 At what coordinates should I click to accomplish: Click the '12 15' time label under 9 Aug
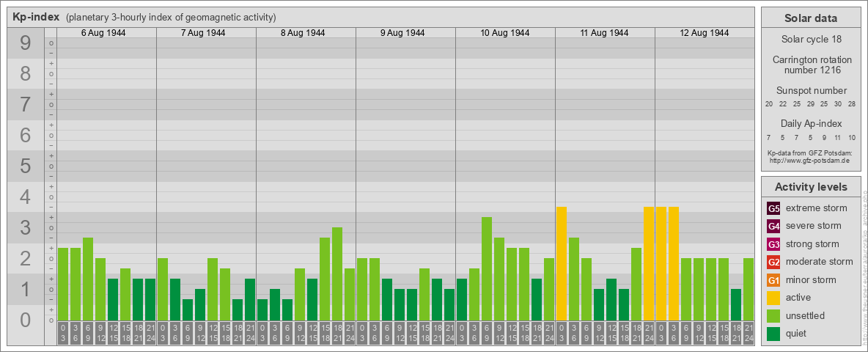pos(412,333)
